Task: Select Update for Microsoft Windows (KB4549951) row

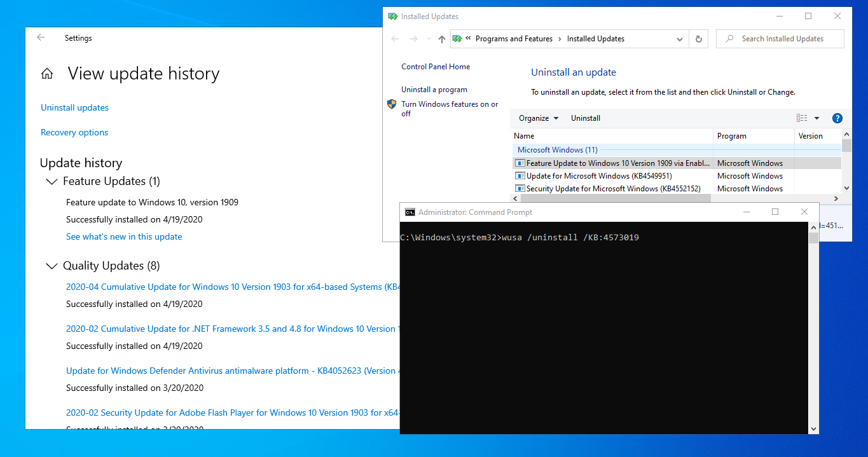Action: [677, 176]
